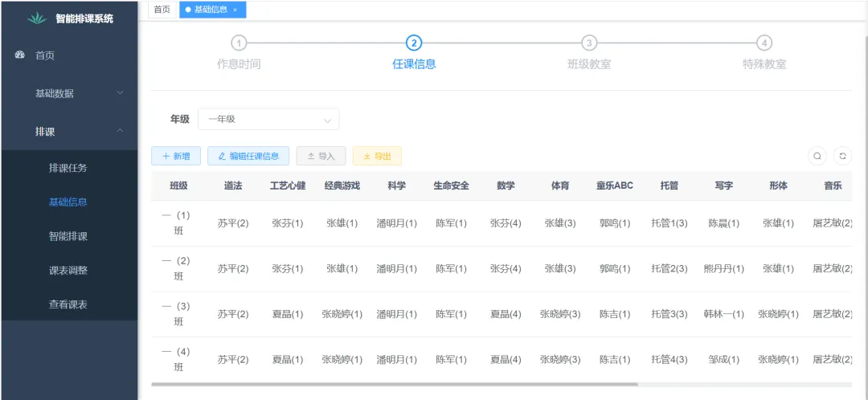Screen dimensions: 868x400
Task: Click the yellow 导出 button
Action: (x=377, y=157)
